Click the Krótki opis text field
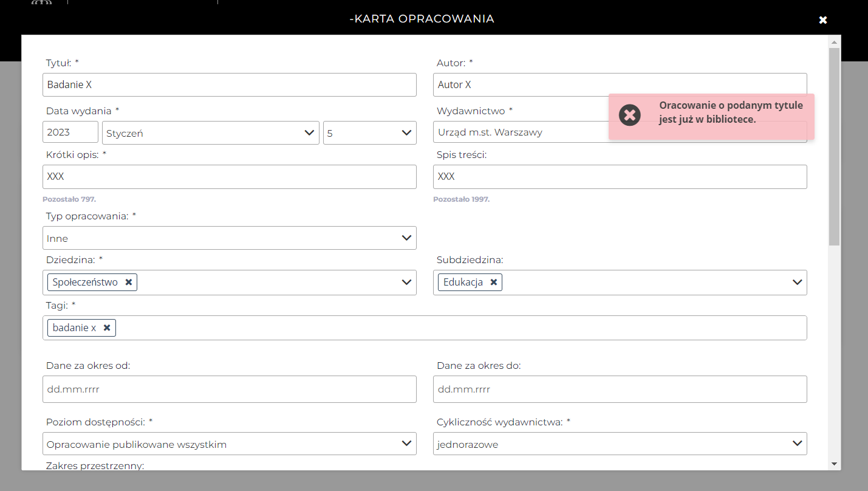 coord(230,177)
